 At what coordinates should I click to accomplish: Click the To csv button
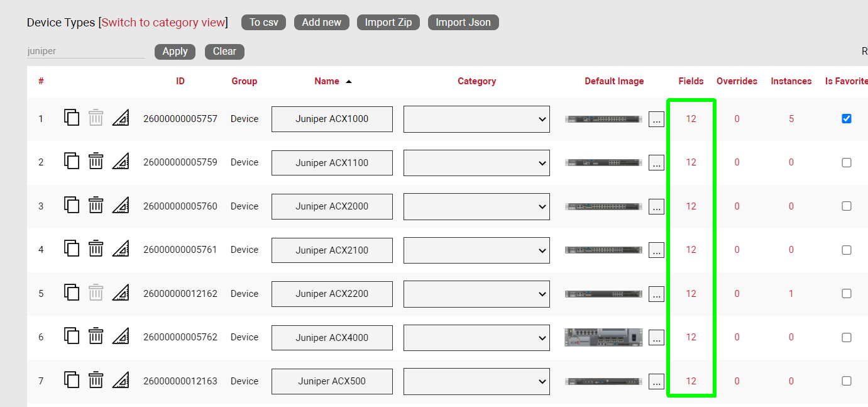click(x=263, y=23)
